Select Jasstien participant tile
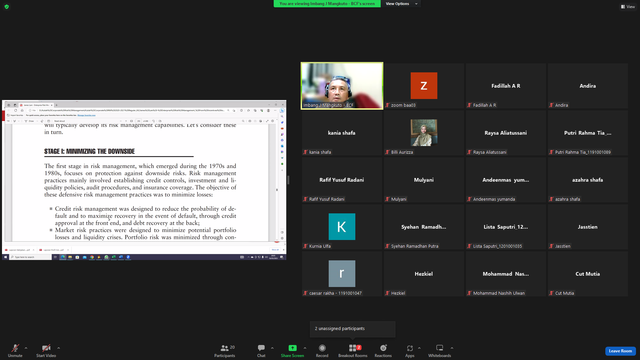 (588, 227)
